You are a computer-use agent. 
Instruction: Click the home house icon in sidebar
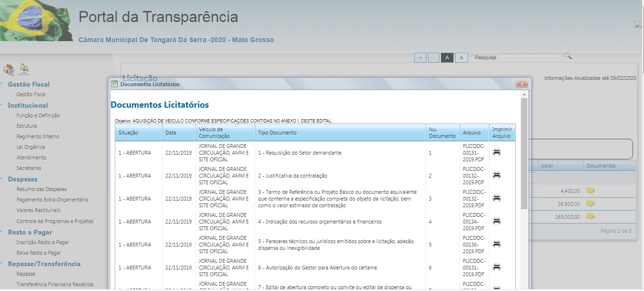click(x=9, y=69)
